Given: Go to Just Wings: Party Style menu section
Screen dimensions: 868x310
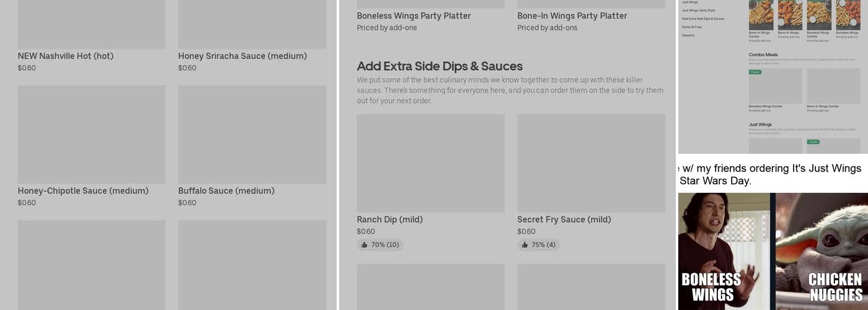Looking at the screenshot, I should (699, 11).
